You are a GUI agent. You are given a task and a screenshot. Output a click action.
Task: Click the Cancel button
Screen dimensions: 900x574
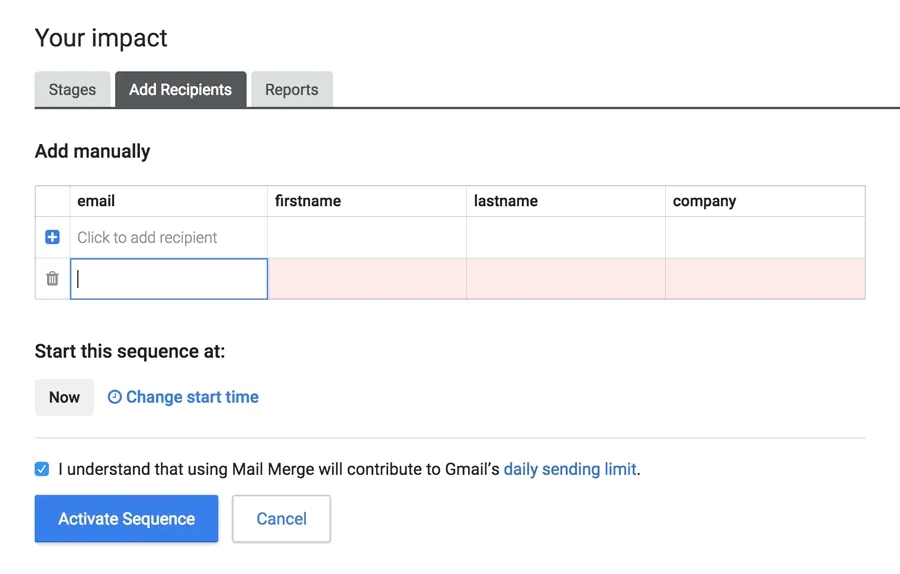click(x=281, y=519)
